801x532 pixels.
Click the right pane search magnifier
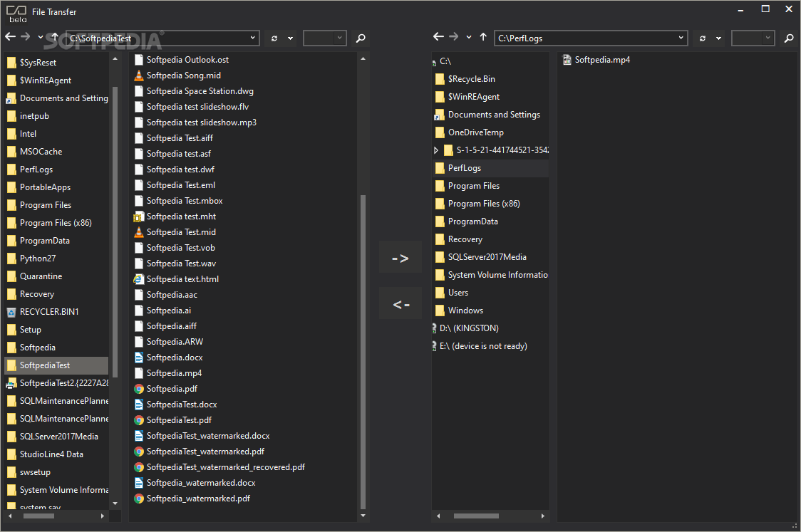point(789,38)
